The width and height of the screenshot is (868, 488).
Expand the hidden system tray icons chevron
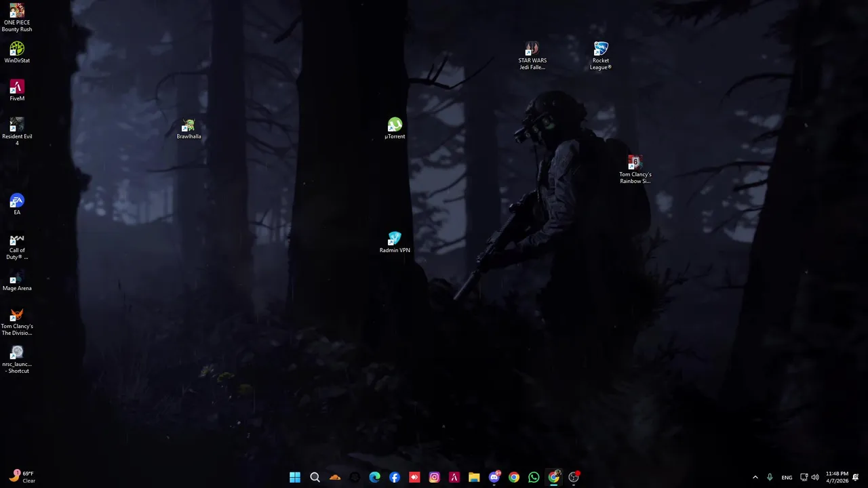[x=755, y=477]
